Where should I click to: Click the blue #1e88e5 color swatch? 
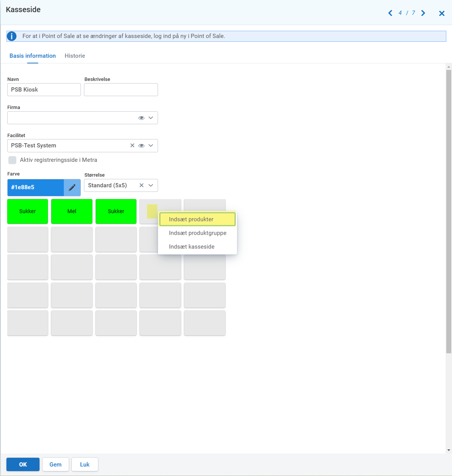click(36, 188)
